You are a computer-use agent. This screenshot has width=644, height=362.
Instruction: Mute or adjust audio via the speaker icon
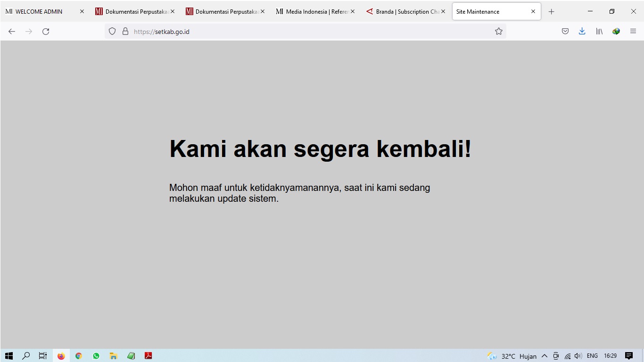tap(578, 356)
